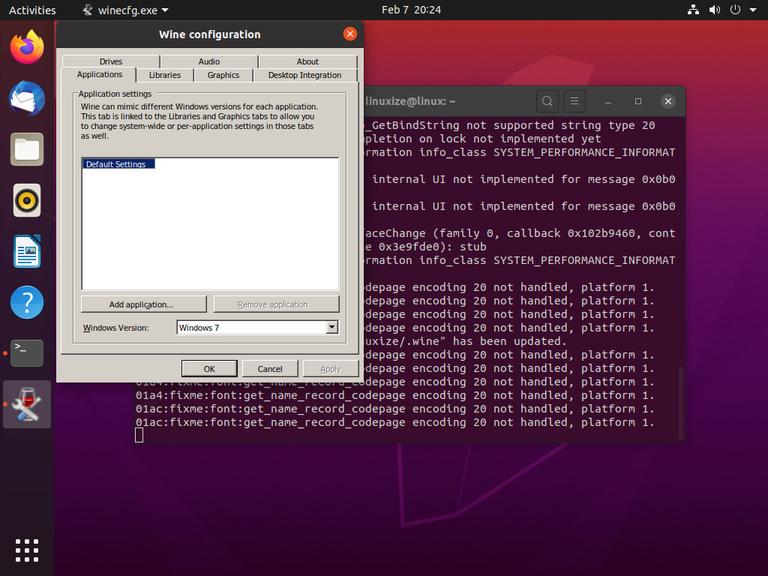The width and height of the screenshot is (768, 576).
Task: Click the Add application button
Action: click(143, 304)
